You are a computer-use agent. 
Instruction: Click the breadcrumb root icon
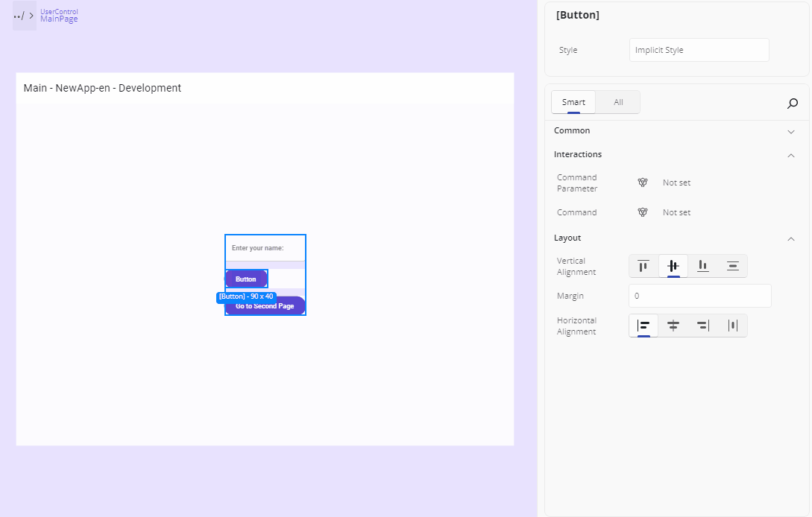(19, 15)
